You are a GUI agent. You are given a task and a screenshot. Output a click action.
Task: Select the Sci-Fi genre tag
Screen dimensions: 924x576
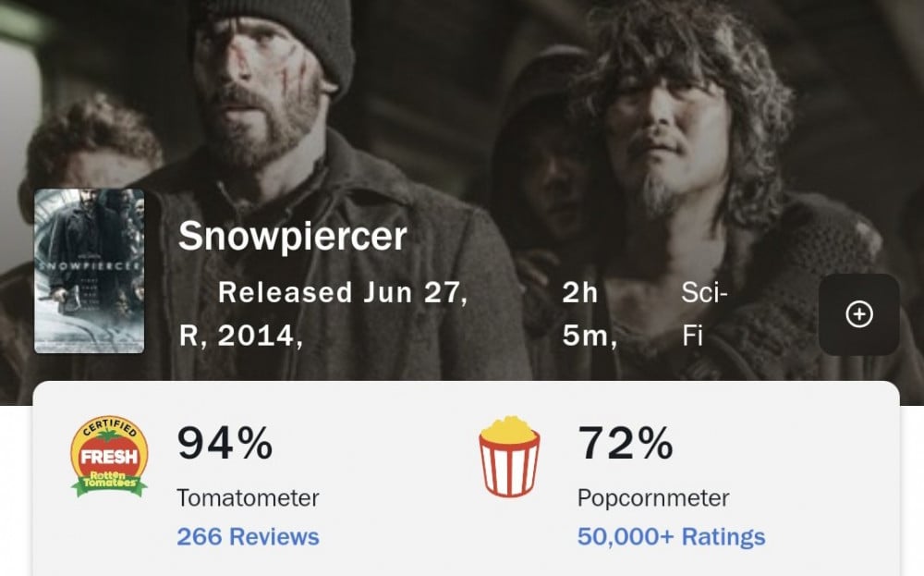click(x=704, y=313)
